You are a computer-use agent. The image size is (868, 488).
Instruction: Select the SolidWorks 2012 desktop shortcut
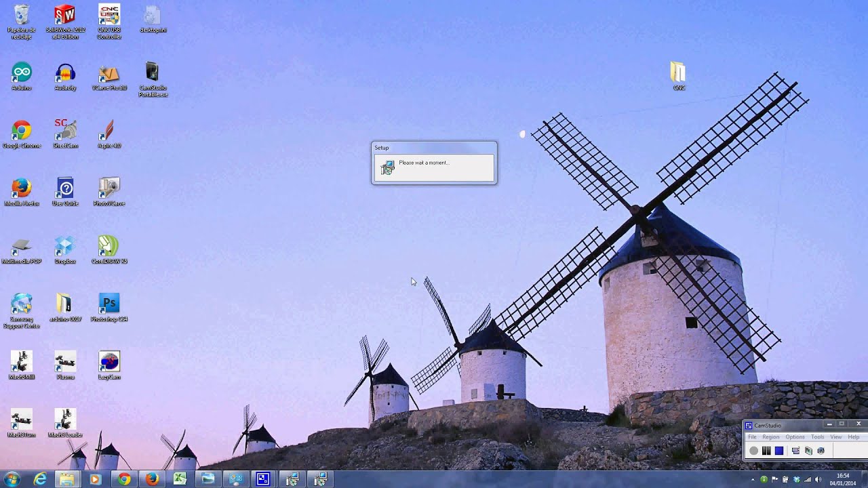pos(65,22)
